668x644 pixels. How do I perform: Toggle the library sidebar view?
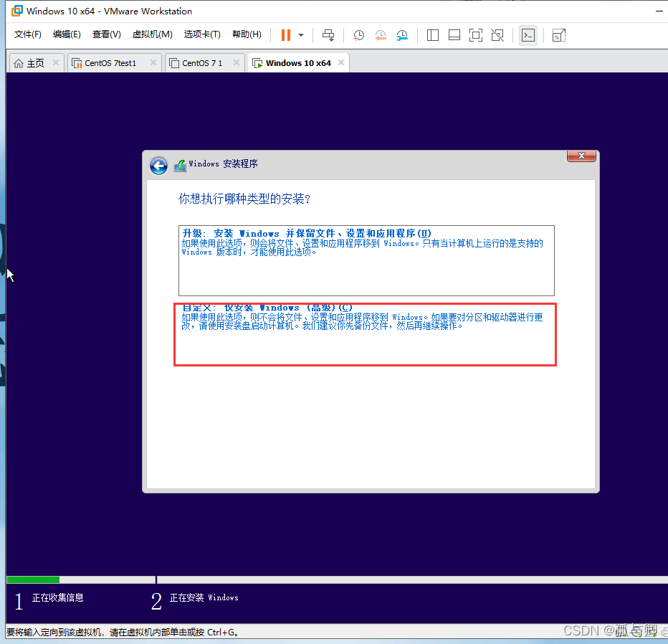[433, 35]
